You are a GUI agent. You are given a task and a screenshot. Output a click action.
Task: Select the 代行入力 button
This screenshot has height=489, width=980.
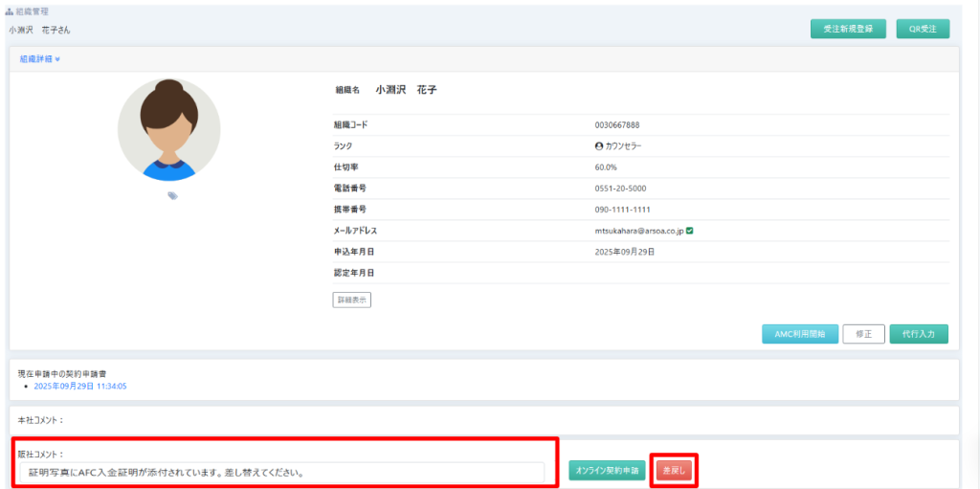pos(919,334)
